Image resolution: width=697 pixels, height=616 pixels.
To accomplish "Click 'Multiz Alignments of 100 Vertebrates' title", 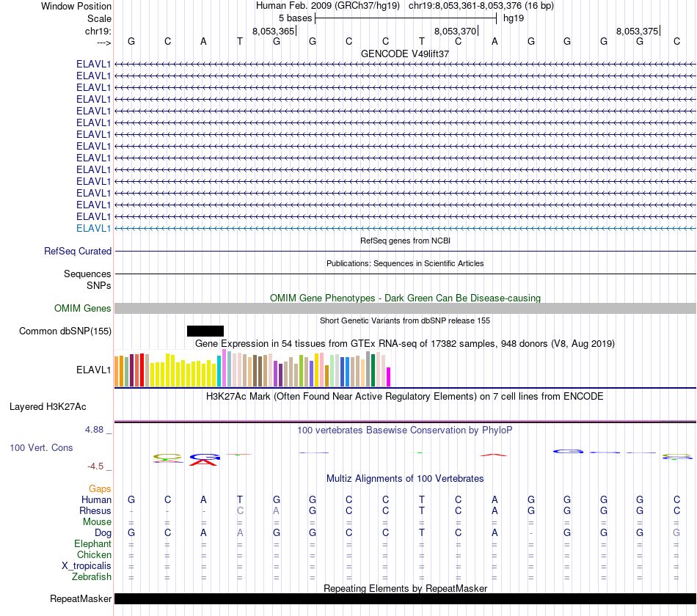I will point(405,479).
